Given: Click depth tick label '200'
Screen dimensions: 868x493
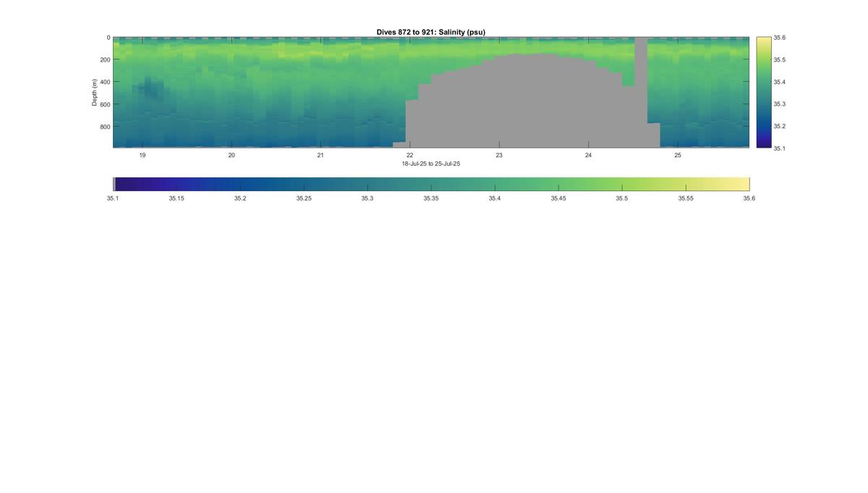Looking at the screenshot, I should 105,60.
